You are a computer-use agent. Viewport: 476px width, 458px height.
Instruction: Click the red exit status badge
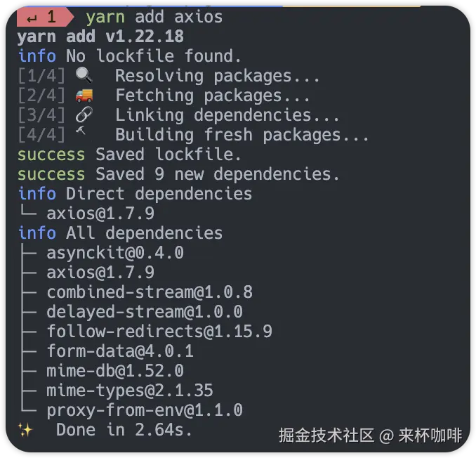click(x=41, y=17)
